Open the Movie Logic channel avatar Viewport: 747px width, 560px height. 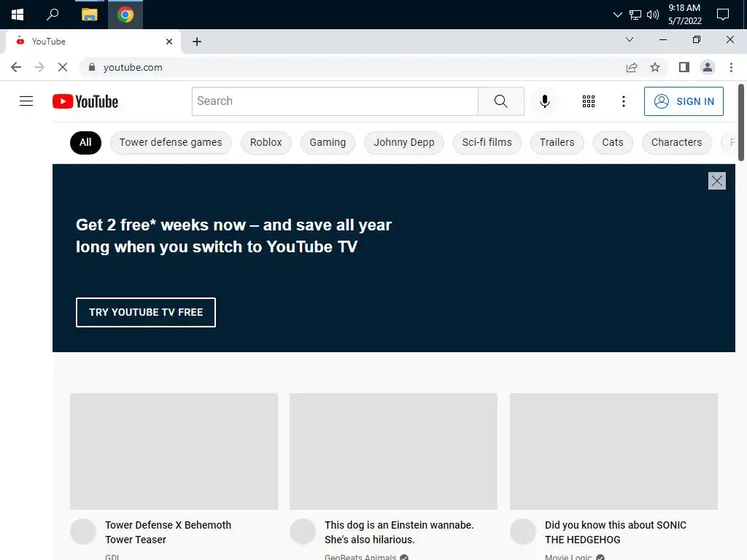click(x=523, y=532)
